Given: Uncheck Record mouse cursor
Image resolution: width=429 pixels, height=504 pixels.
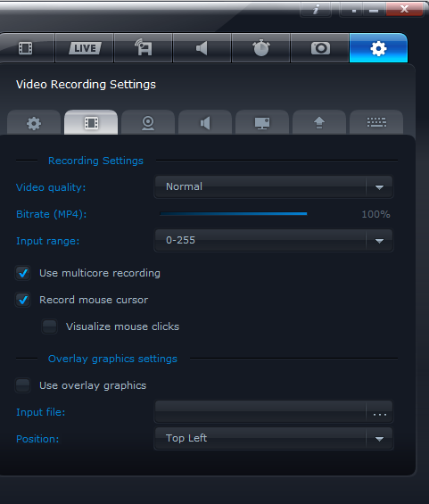Looking at the screenshot, I should pos(23,300).
